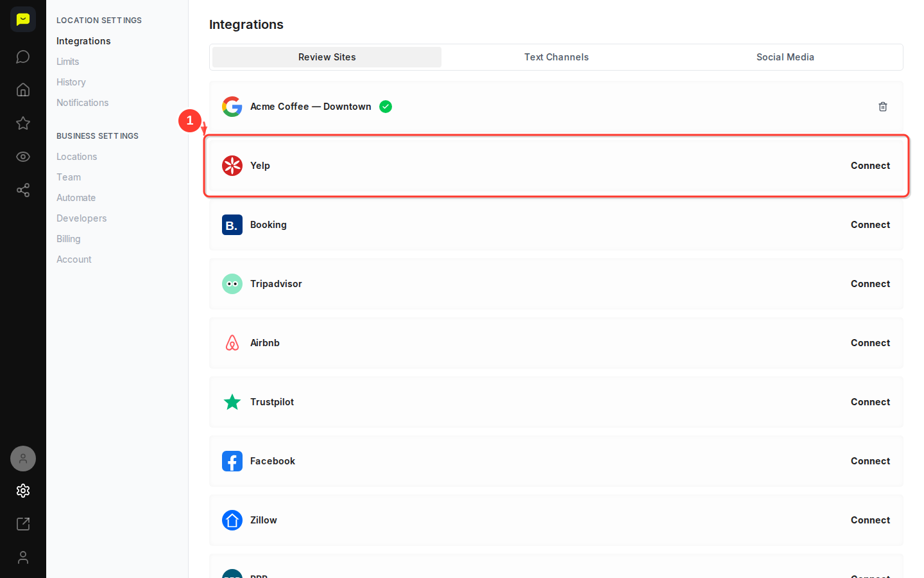This screenshot has width=924, height=578.
Task: Open the Locations business settings
Action: coord(77,157)
